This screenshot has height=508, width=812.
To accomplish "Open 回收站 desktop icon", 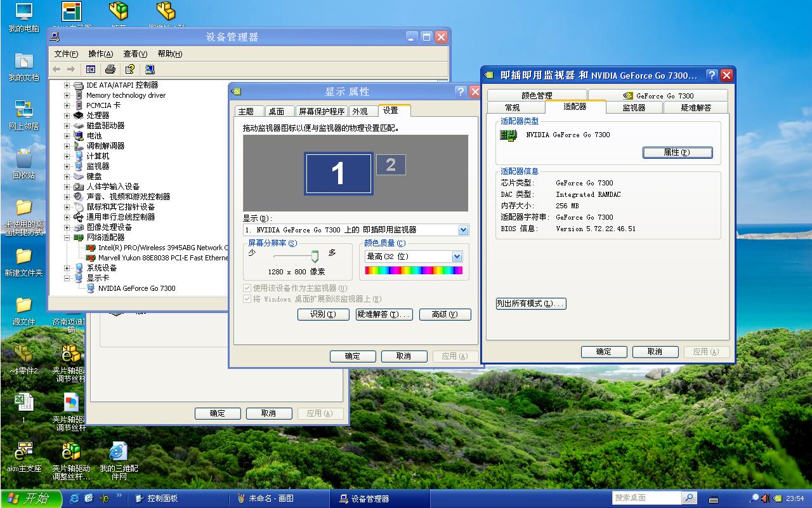I will [x=23, y=164].
